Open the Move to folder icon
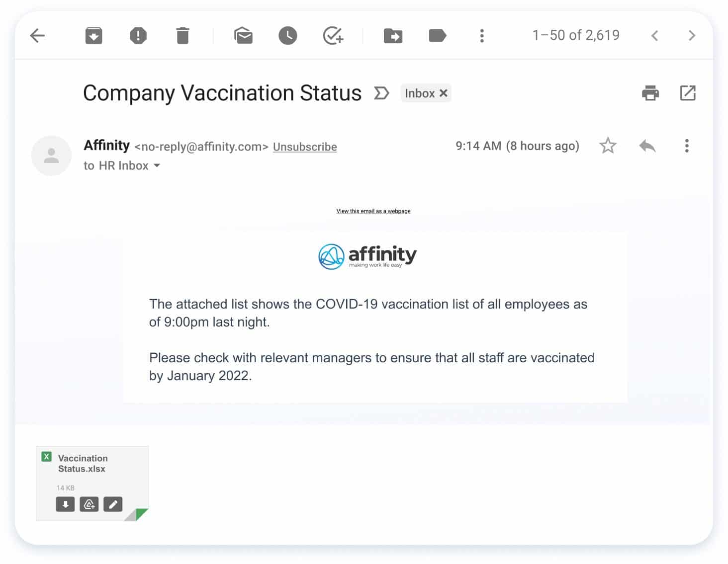Screen dimensions: 728x564 point(393,36)
